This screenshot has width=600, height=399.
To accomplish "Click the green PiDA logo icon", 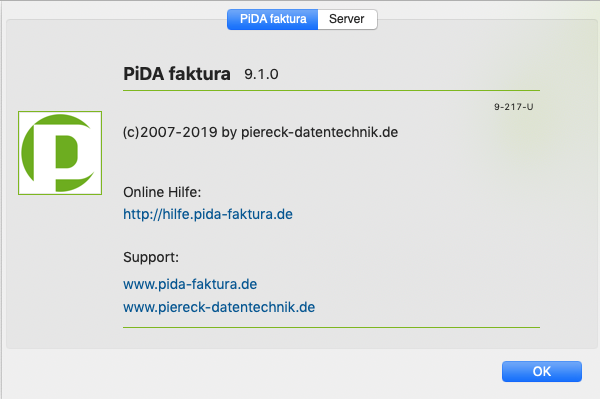I will [x=60, y=153].
